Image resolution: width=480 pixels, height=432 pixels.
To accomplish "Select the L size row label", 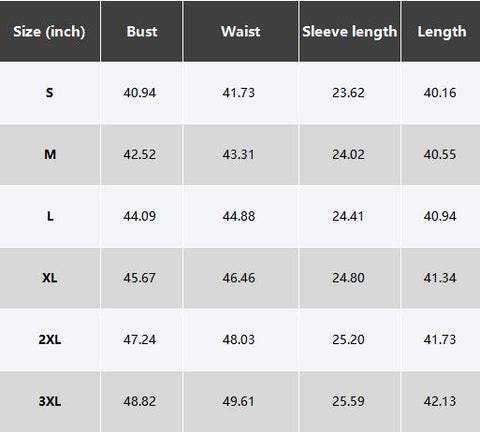I will 50,216.
